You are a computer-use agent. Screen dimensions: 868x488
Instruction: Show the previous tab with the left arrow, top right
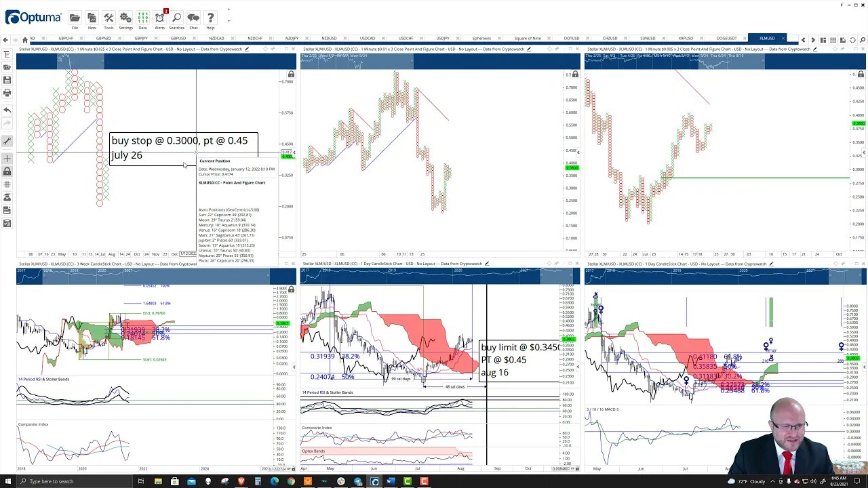click(x=803, y=40)
